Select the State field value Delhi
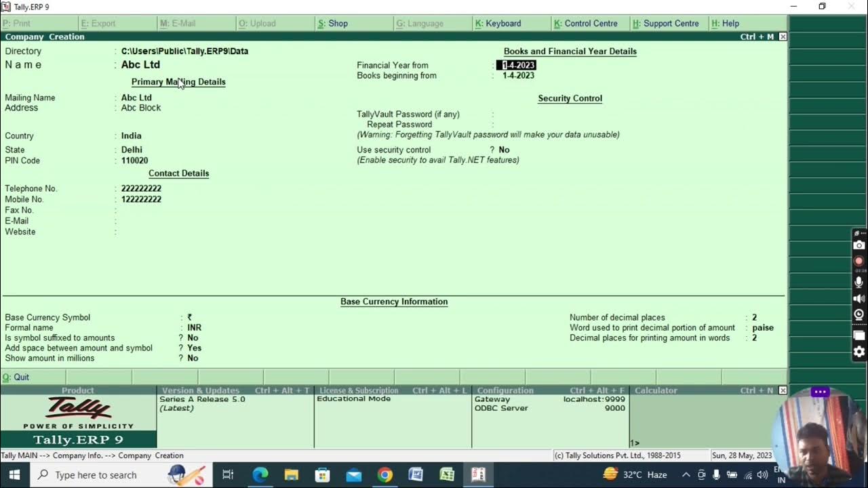The image size is (868, 488). [132, 150]
